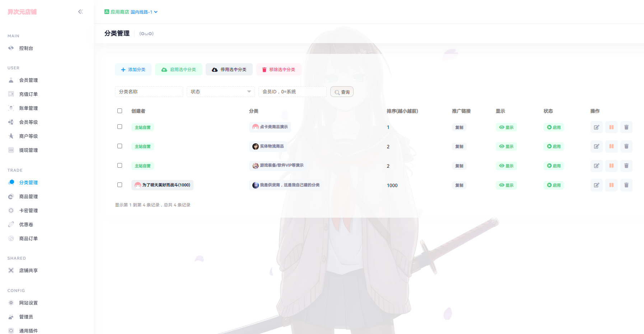Screen dimensions: 644x334
Task: Edit the 实体物流商品 category
Action: (x=597, y=147)
